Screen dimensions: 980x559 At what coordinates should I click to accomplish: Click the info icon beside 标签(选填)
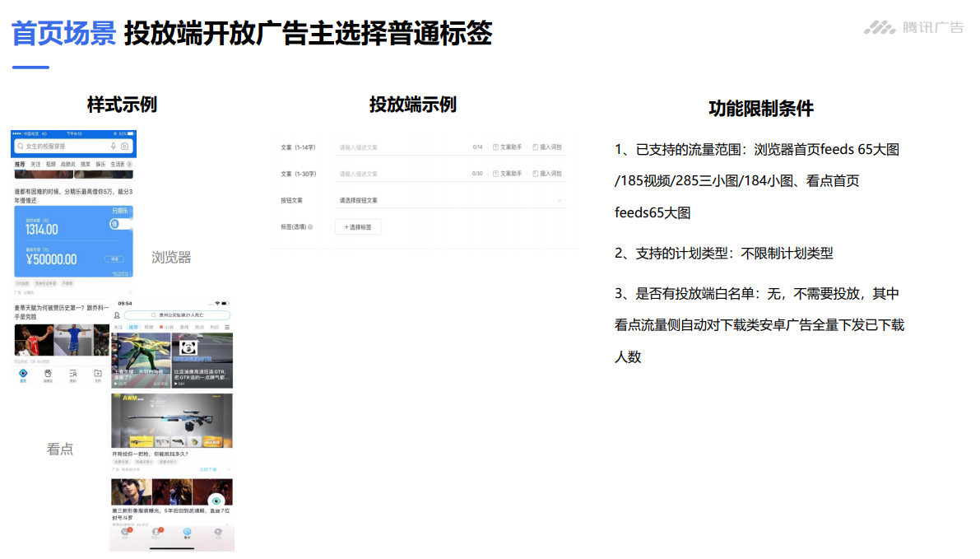point(310,225)
